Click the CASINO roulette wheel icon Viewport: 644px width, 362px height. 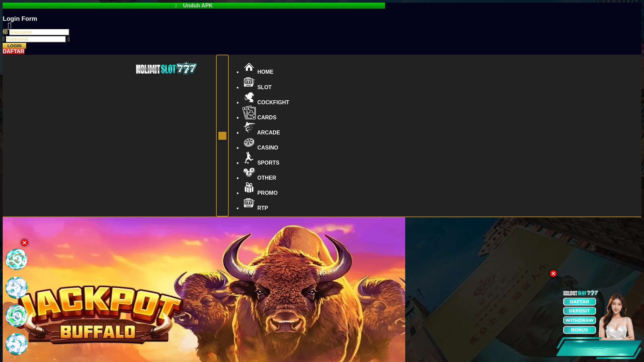pos(249,142)
